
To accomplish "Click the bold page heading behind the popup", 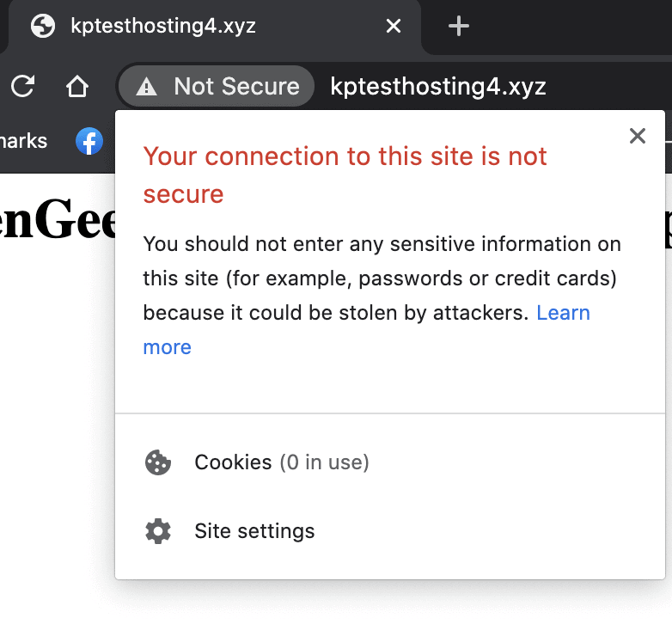I will coord(56,222).
